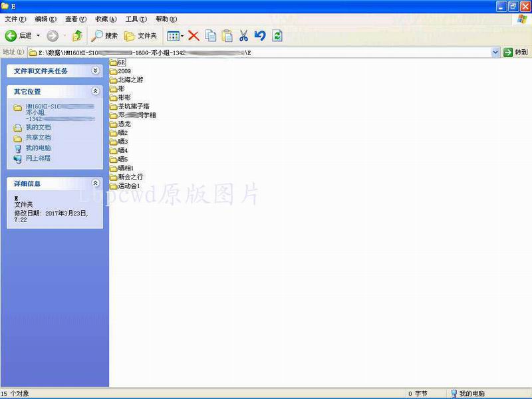The width and height of the screenshot is (532, 399).
Task: Click the 共享文档 folder icon in sidebar
Action: pos(18,138)
